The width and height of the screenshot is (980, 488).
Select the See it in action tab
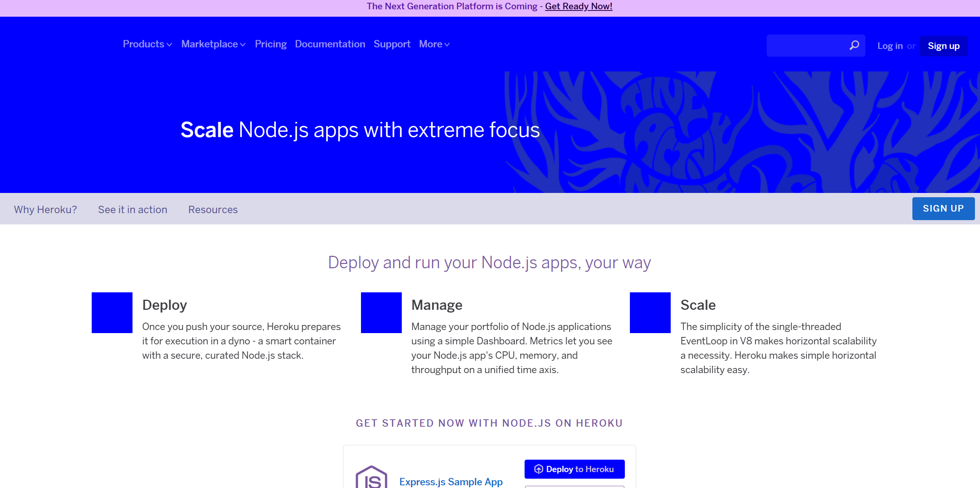pos(133,210)
